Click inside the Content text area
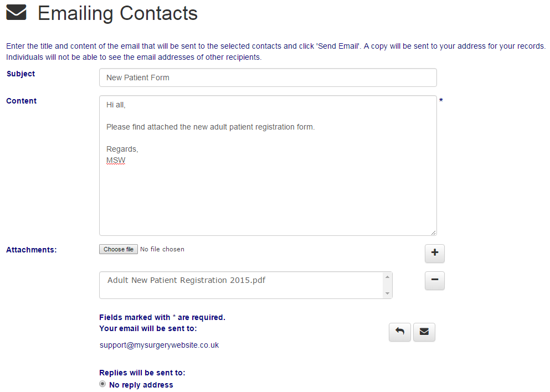 tap(268, 194)
